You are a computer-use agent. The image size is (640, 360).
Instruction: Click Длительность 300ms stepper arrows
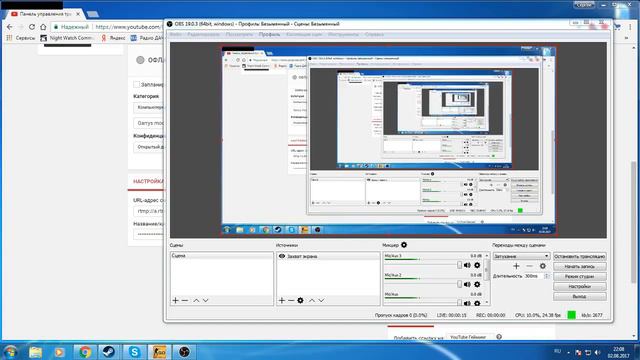[x=547, y=276]
